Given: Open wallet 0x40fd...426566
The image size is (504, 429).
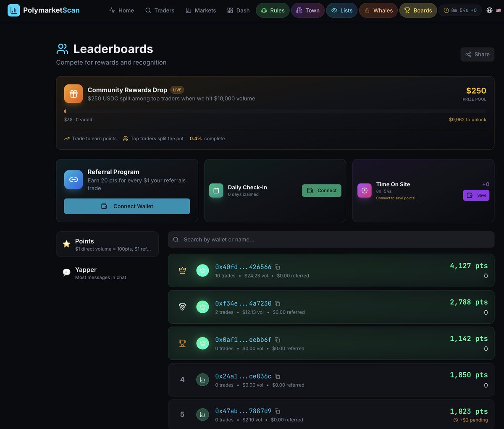Looking at the screenshot, I should 243,267.
